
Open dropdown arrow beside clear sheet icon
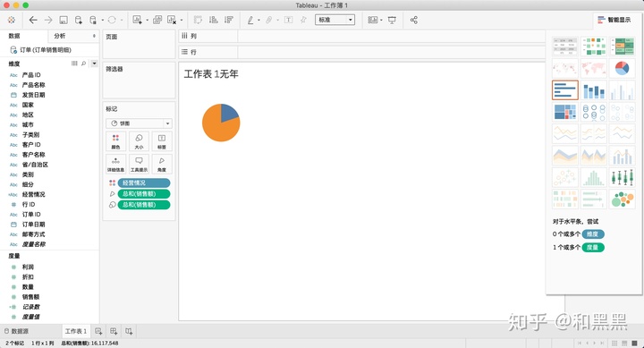click(182, 21)
